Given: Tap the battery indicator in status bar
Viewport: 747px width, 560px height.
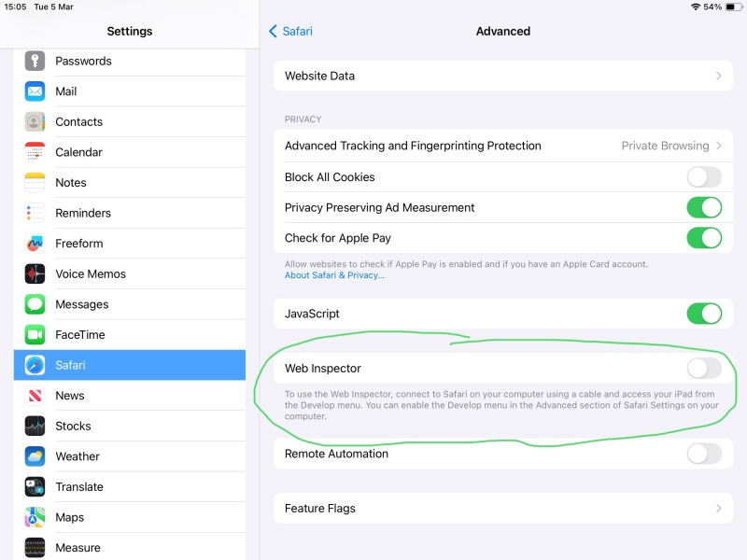Looking at the screenshot, I should click(x=730, y=7).
